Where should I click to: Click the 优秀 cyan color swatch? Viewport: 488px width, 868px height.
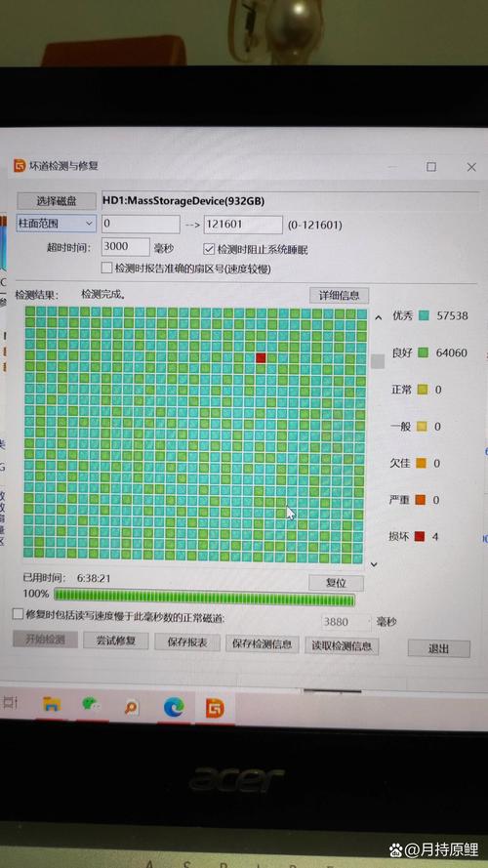(424, 316)
